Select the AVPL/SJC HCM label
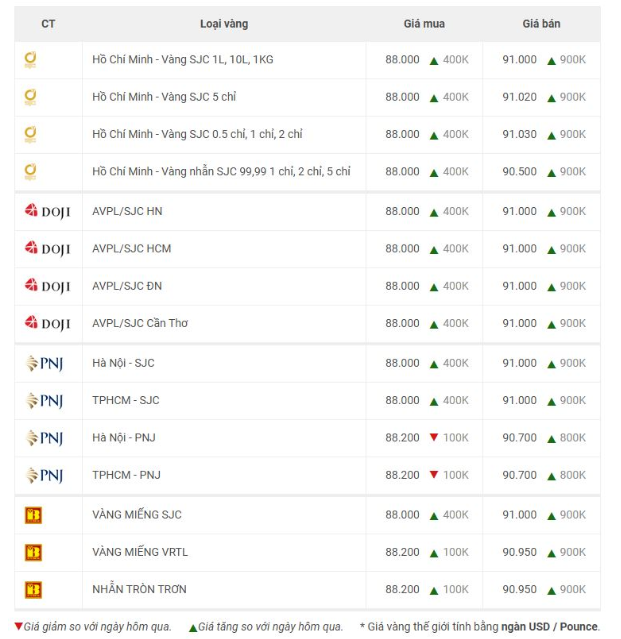The width and height of the screenshot is (621, 639). pyautogui.click(x=132, y=249)
